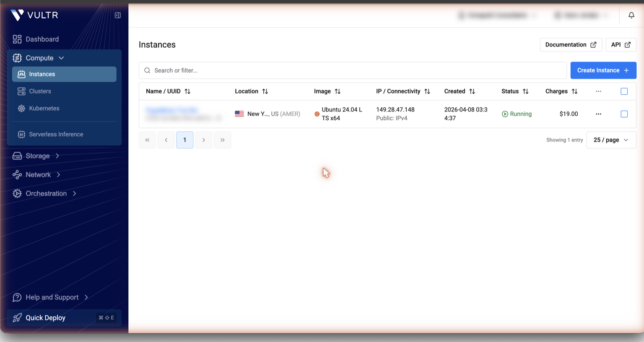
Task: Go to next page
Action: tap(204, 140)
